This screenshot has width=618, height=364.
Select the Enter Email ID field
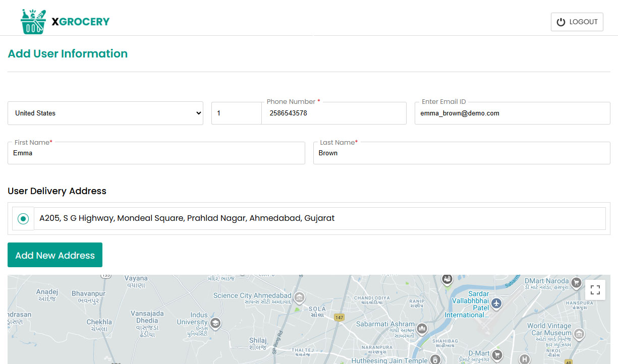tap(512, 113)
